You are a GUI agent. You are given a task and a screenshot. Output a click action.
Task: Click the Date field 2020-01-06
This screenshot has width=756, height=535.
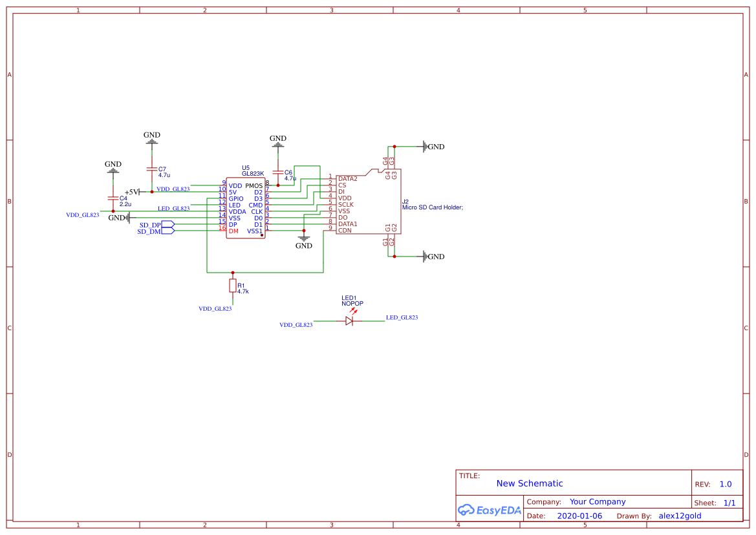[579, 516]
